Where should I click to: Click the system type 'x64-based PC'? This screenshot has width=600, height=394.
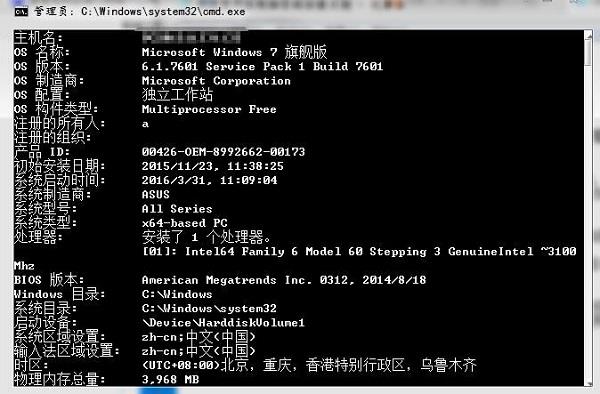[184, 223]
